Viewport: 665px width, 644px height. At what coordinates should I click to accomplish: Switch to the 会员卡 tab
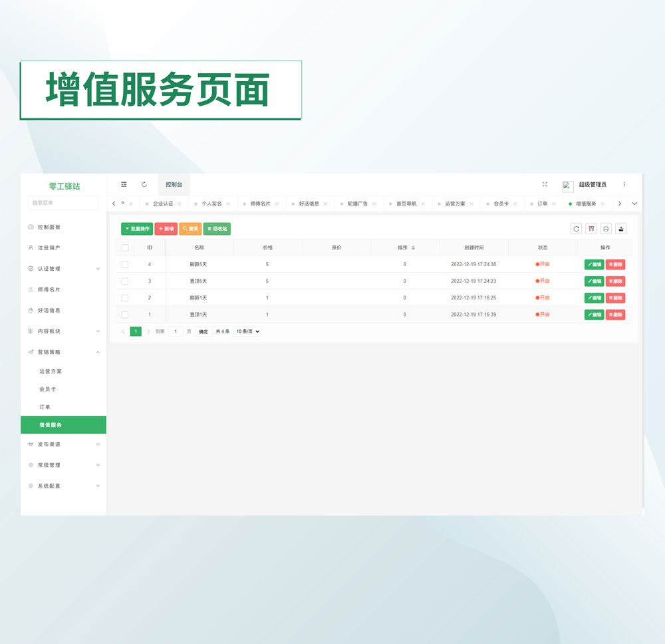pyautogui.click(x=501, y=204)
